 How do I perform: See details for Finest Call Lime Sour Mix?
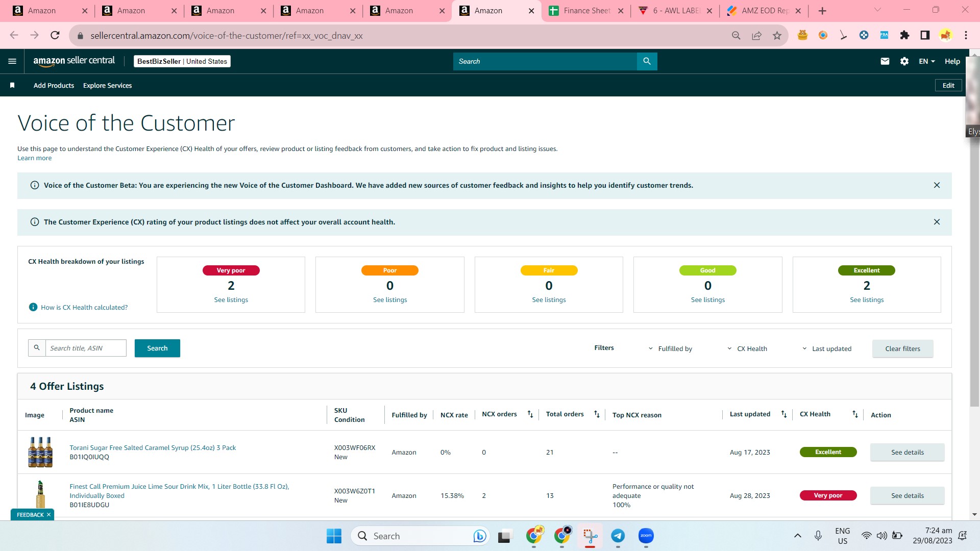click(907, 495)
